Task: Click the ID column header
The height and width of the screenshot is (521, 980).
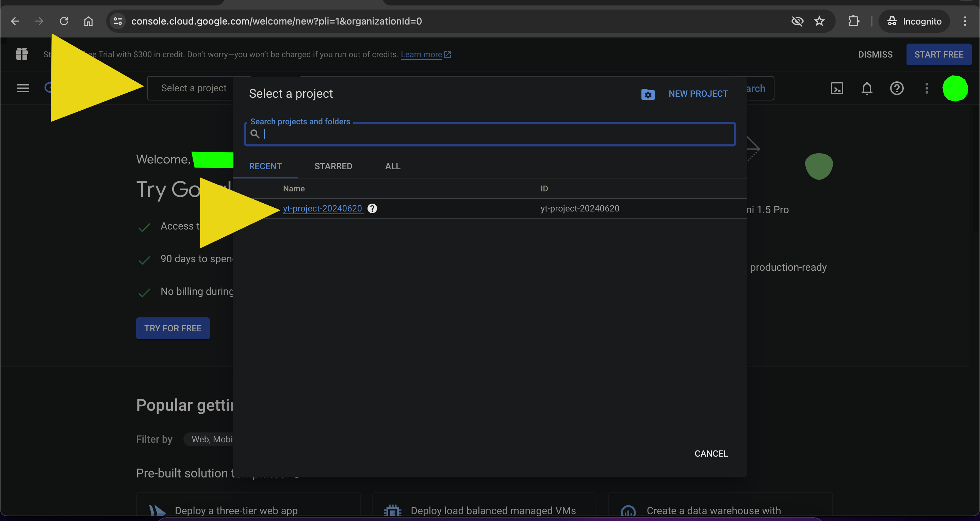Action: (544, 189)
